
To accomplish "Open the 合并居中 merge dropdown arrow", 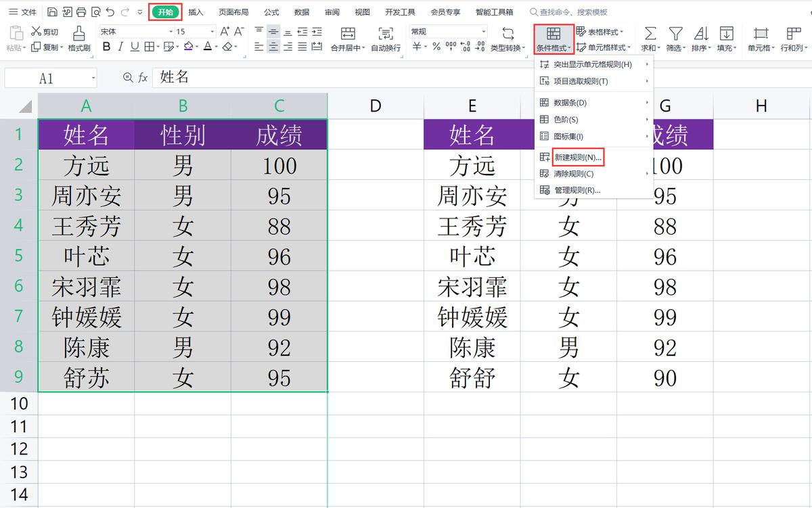I will coord(362,46).
